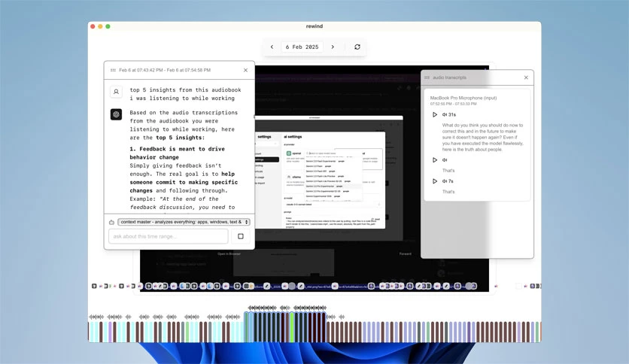Image resolution: width=629 pixels, height=364 pixels.
Task: Click the refresh timeline icon
Action: tap(357, 47)
